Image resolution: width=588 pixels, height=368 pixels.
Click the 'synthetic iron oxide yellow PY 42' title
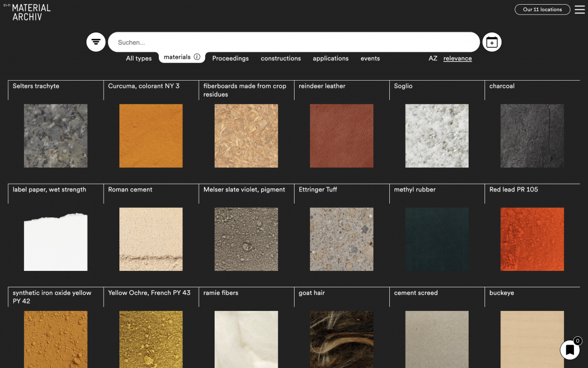point(52,297)
